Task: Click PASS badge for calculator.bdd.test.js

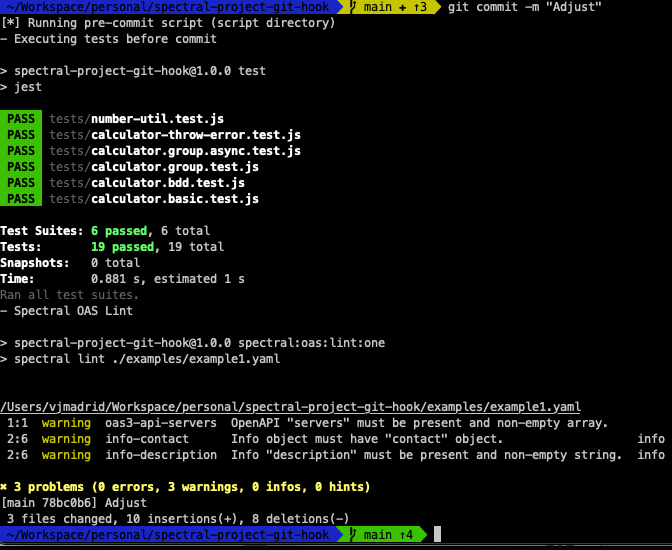Action: [21, 183]
